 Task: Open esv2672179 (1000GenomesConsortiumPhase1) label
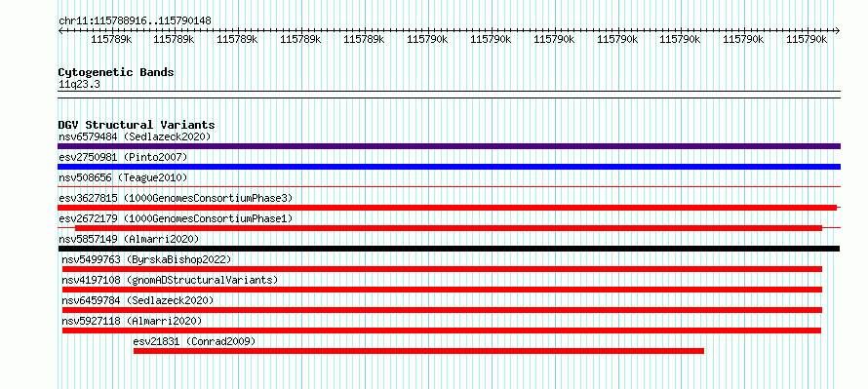pyautogui.click(x=176, y=218)
